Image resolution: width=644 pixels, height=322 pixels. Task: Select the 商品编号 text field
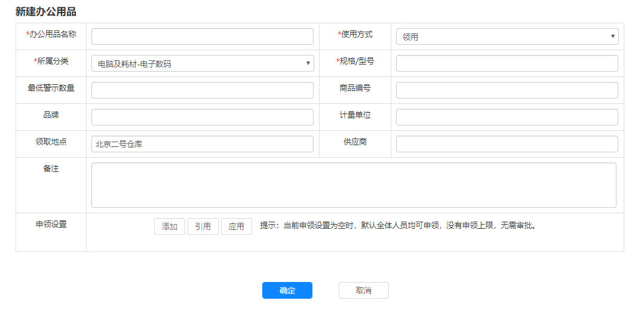click(x=507, y=90)
